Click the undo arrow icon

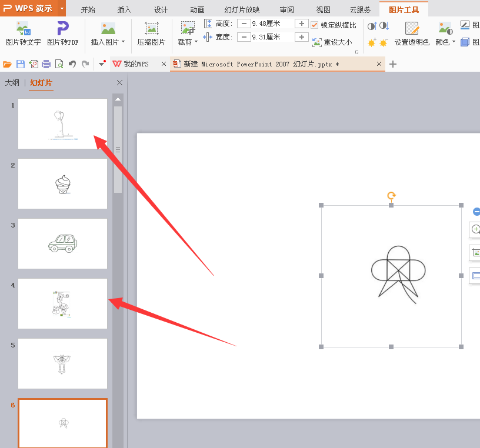(72, 64)
